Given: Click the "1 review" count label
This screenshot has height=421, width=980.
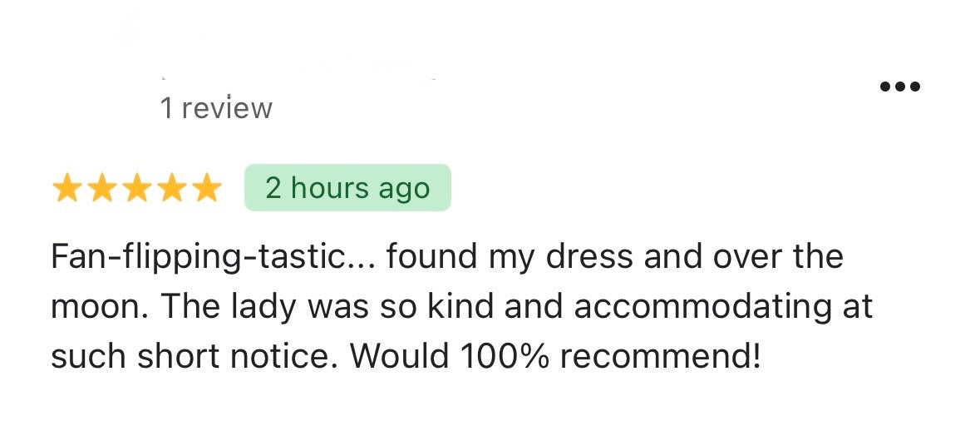Looking at the screenshot, I should point(216,108).
